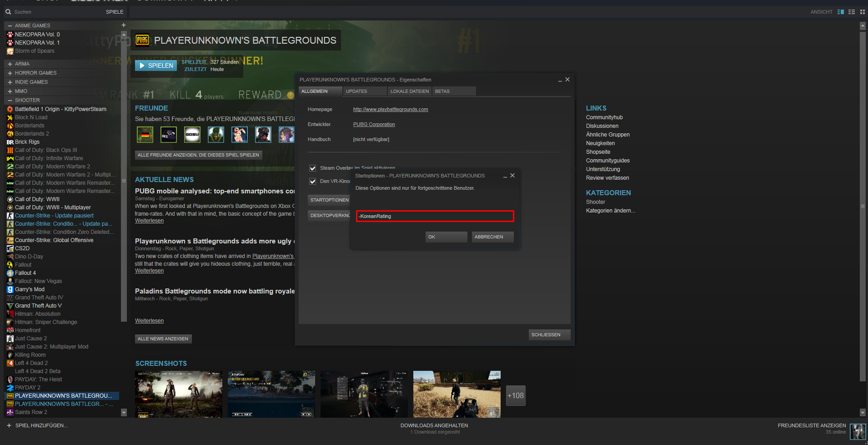Click the main page scrollbar down arrow
This screenshot has height=445, width=868.
(863, 413)
